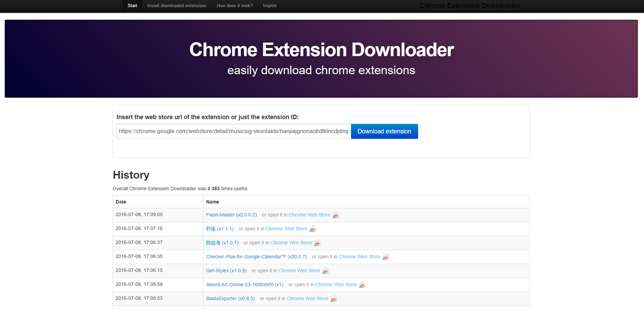
Task: Open Chrome Web Store link for Sword-Art-Online
Action: coord(336,285)
